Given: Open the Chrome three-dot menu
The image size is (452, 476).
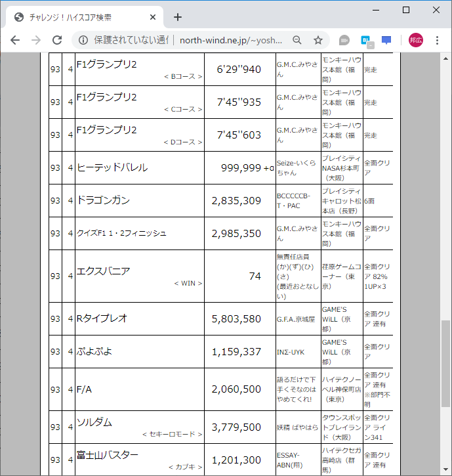Looking at the screenshot, I should pos(437,40).
